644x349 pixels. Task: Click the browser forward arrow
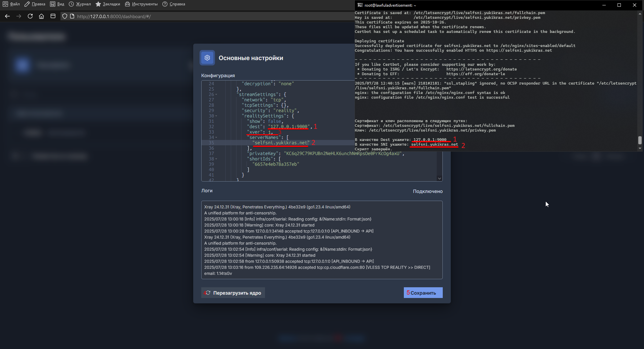[x=19, y=16]
